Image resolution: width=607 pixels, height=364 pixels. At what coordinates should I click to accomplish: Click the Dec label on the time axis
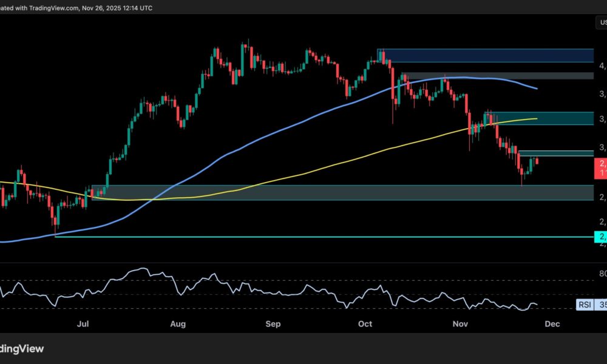(552, 324)
